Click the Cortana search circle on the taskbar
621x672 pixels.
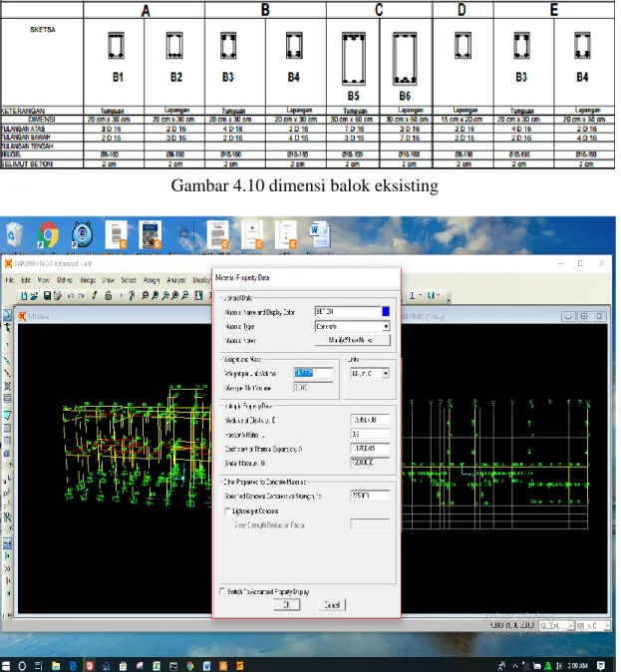[22, 666]
